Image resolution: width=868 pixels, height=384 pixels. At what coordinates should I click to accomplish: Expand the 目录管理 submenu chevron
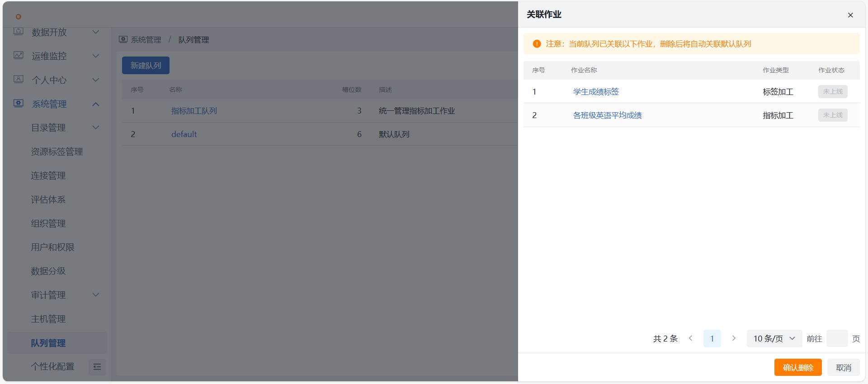coord(96,128)
